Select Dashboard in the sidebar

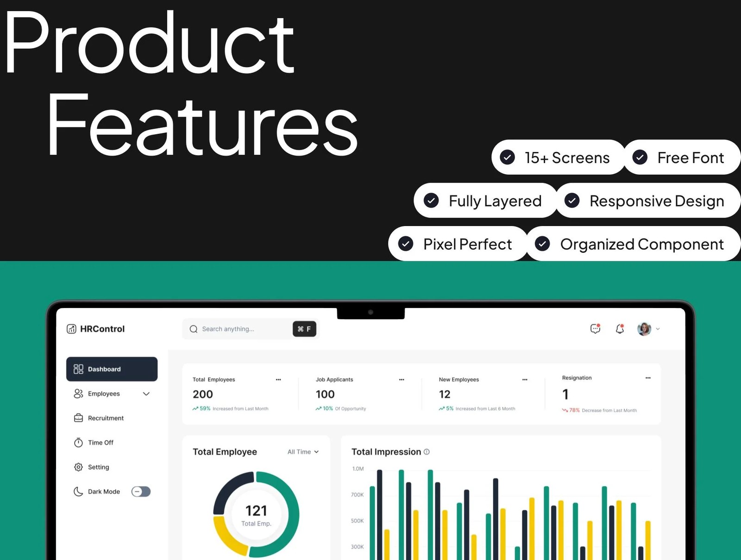coord(112,369)
